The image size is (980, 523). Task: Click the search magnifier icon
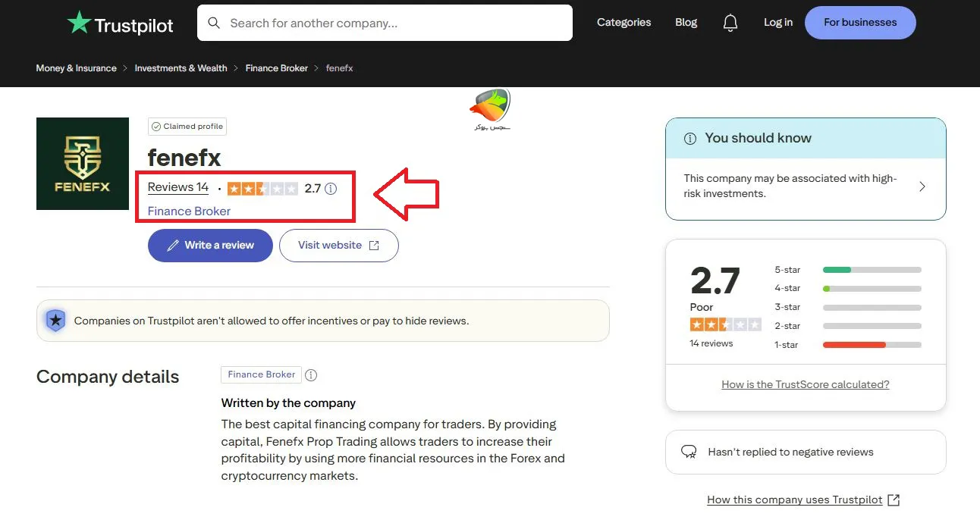point(213,23)
